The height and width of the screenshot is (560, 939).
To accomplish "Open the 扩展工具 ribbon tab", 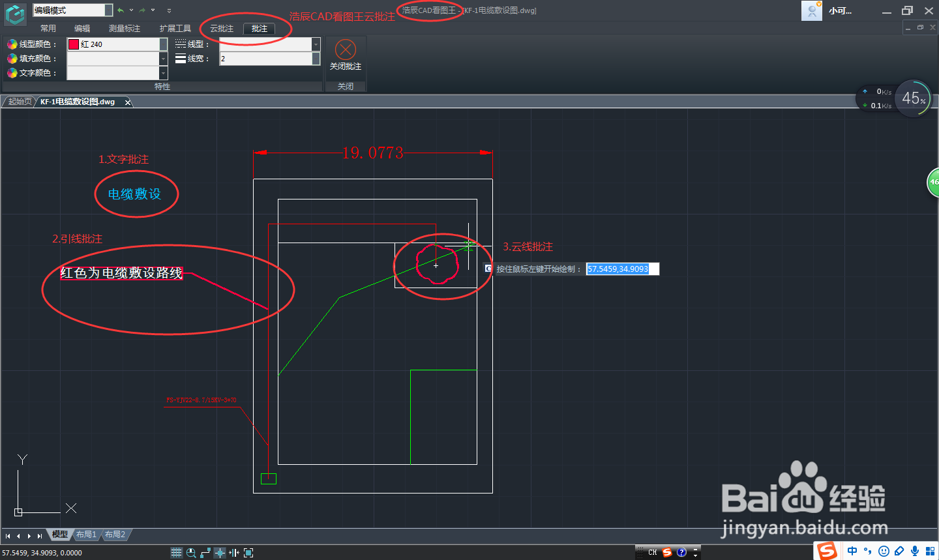I will 175,29.
